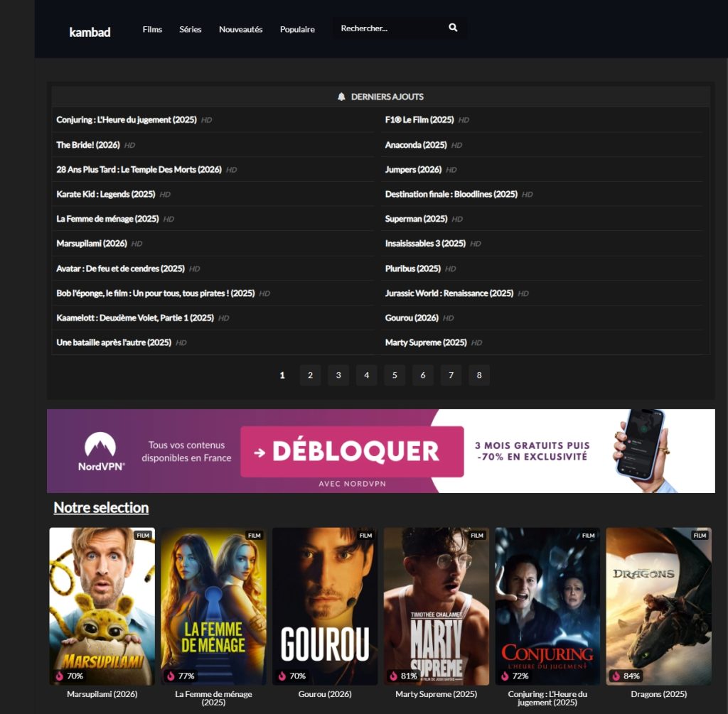Image resolution: width=728 pixels, height=714 pixels.
Task: Click the 84% flame icon on Dragons poster
Action: 616,676
